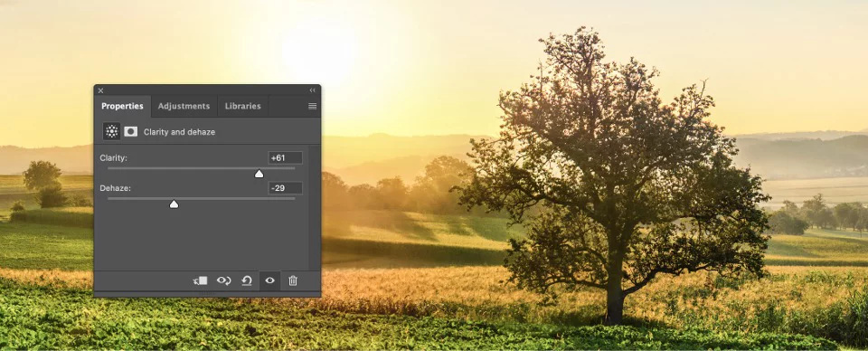Click the Clarity and dehaze title
The height and width of the screenshot is (351, 868).
point(179,132)
